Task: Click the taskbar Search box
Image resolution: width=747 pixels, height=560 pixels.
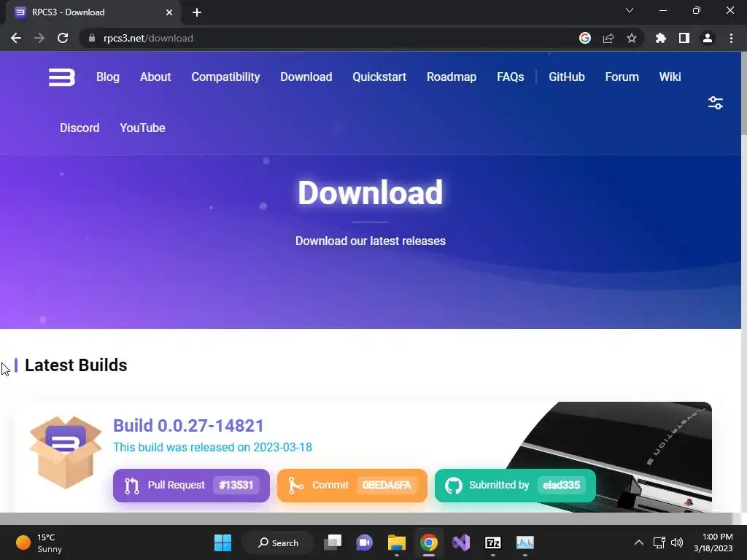Action: [x=278, y=542]
